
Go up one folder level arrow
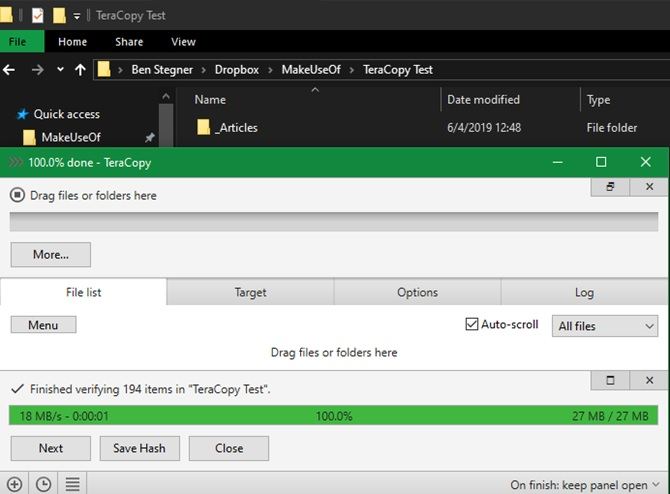click(x=81, y=70)
